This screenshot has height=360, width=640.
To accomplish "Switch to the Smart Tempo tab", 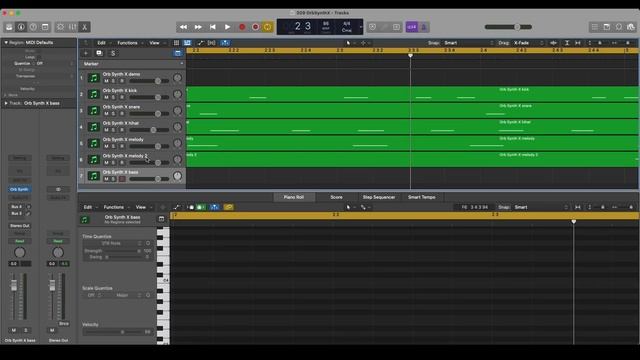I will [422, 197].
